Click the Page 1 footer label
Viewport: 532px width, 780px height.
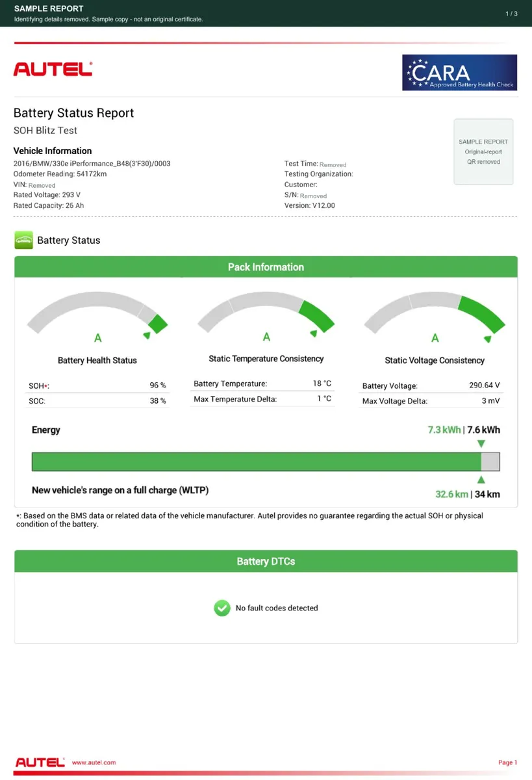click(x=507, y=762)
